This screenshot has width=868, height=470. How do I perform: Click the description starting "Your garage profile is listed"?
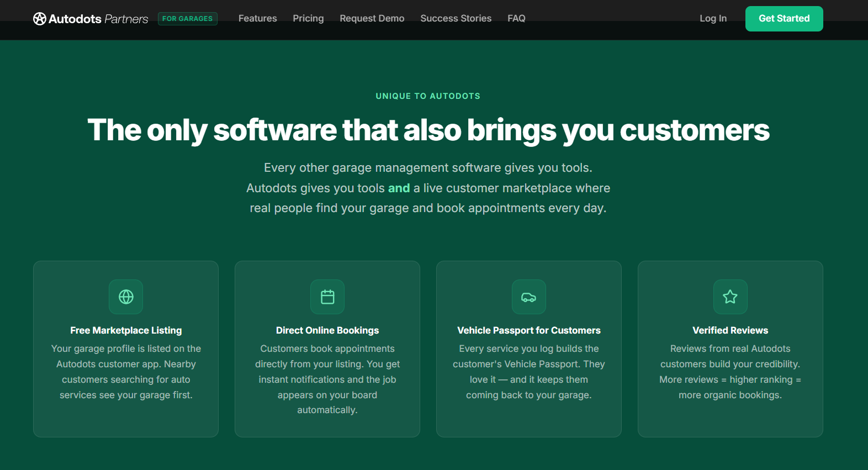126,372
